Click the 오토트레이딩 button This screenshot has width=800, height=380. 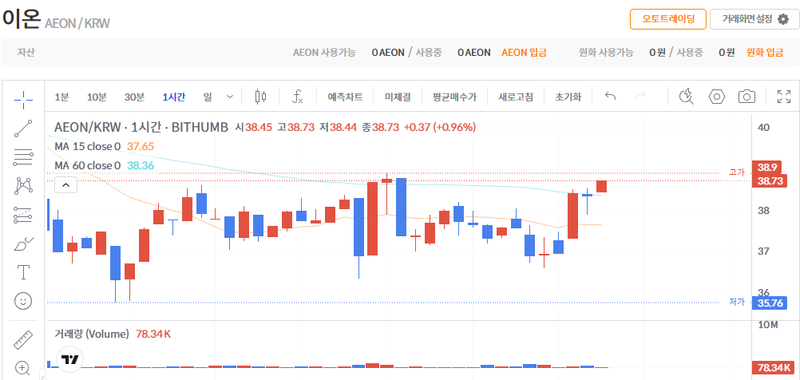[668, 19]
